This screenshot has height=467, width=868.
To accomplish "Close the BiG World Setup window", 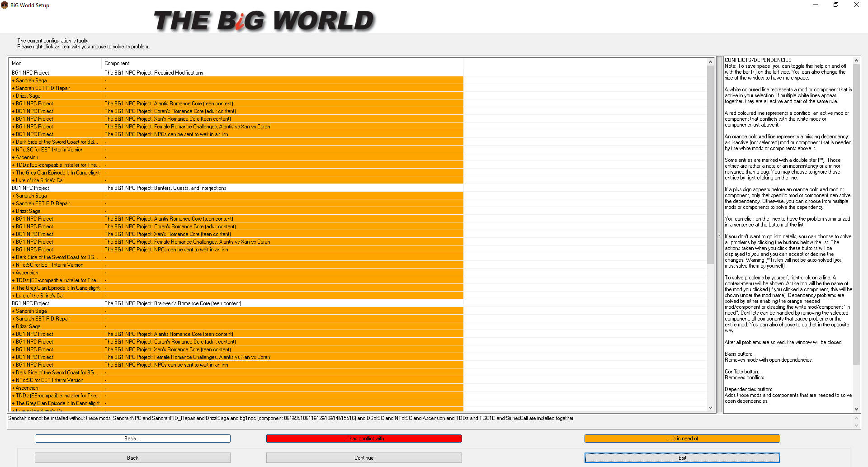I will [x=857, y=5].
